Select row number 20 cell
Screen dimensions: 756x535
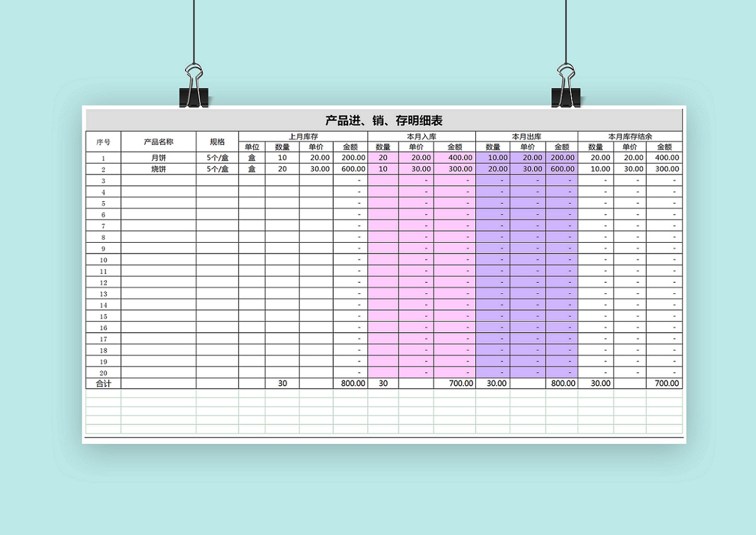[103, 373]
